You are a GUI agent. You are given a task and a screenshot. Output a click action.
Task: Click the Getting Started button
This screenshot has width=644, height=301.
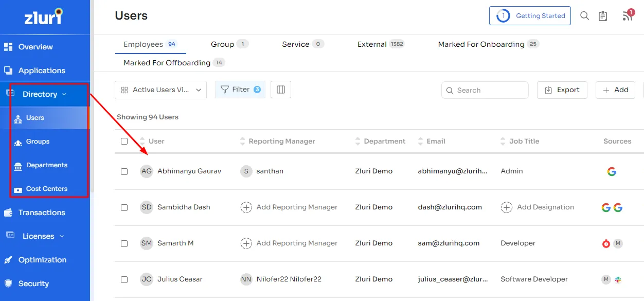tap(530, 16)
